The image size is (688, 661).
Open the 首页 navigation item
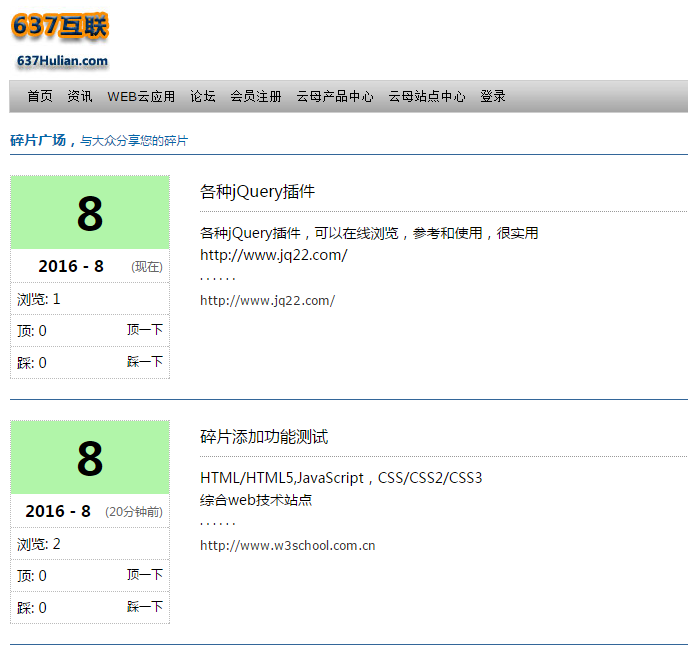point(40,97)
